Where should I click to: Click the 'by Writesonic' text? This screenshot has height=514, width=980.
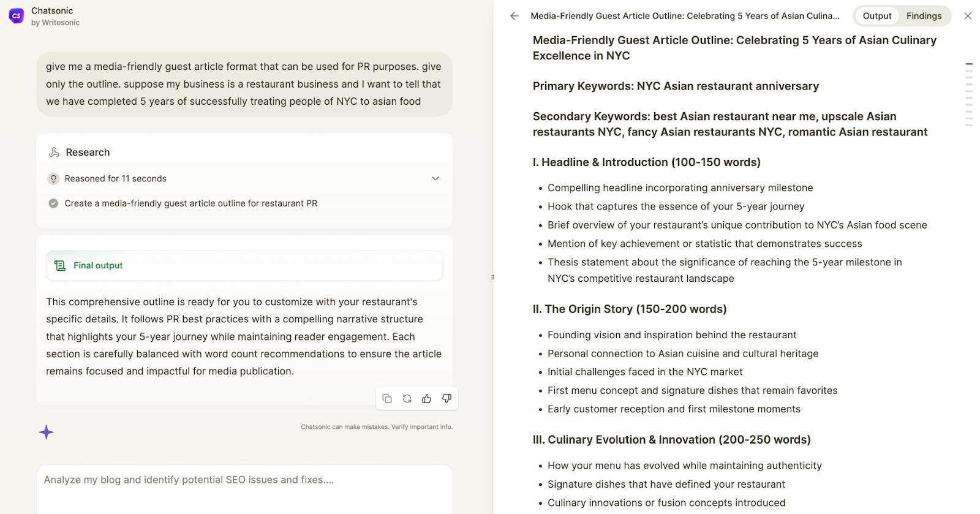[55, 23]
